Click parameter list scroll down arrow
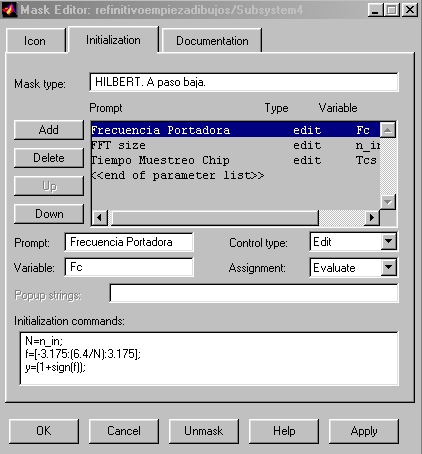 pos(388,202)
